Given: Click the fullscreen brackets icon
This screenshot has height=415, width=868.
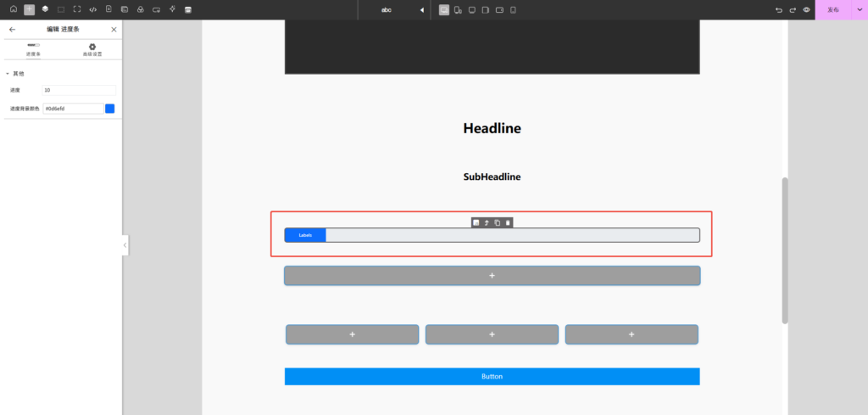Looking at the screenshot, I should click(x=76, y=9).
